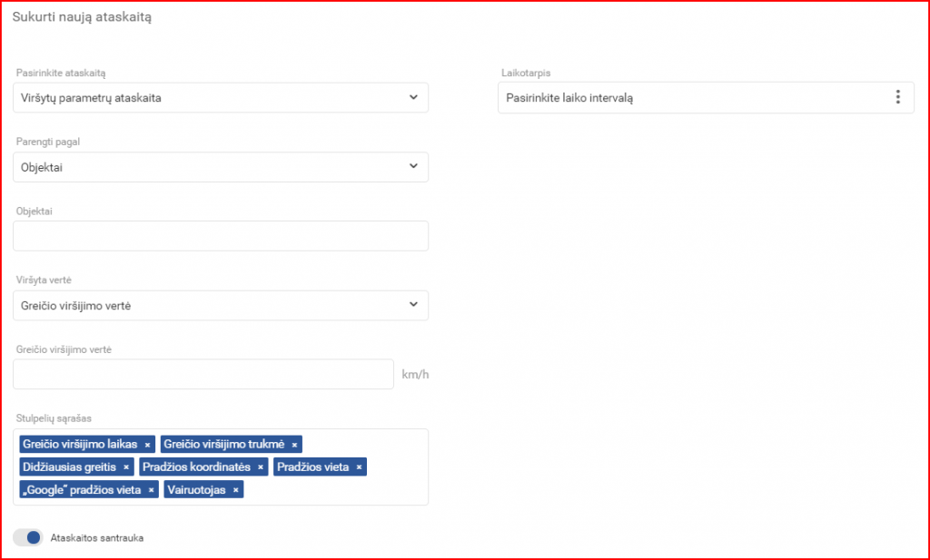
Task: Click the Parengti pagal label
Action: click(x=48, y=142)
